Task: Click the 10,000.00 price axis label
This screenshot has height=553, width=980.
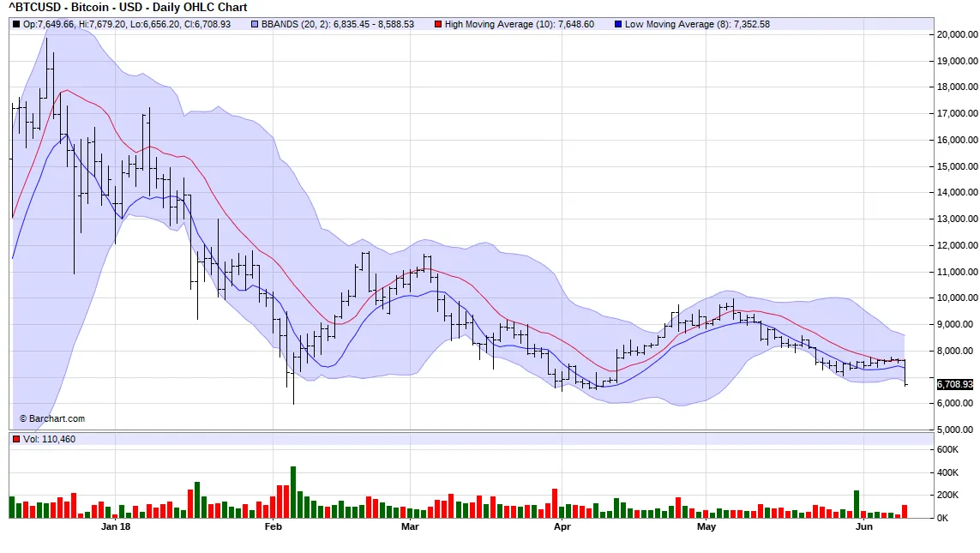Action: click(957, 298)
